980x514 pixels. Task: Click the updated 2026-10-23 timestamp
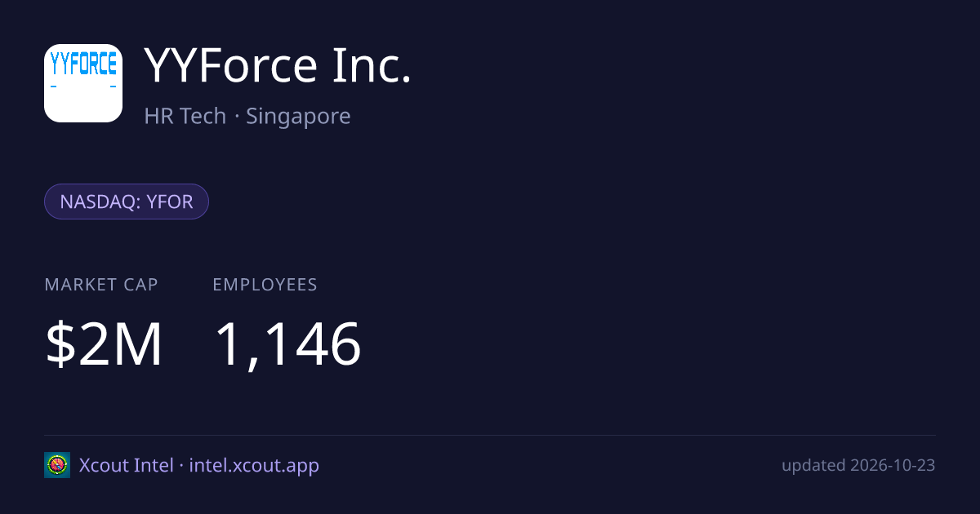tap(858, 465)
